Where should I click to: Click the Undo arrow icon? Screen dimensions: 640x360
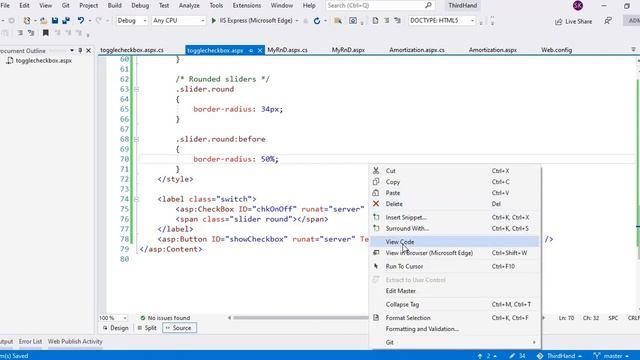tap(81, 20)
